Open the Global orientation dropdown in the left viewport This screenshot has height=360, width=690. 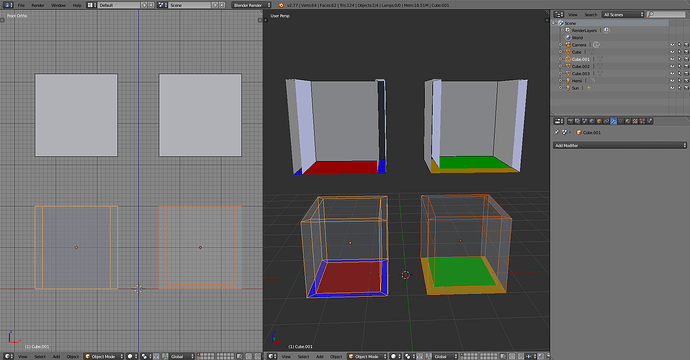point(182,356)
